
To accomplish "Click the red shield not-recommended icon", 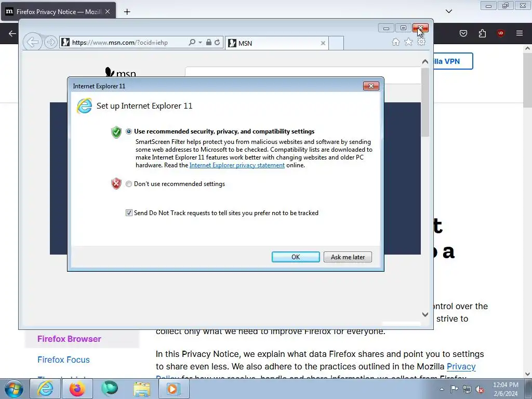I will click(x=116, y=183).
